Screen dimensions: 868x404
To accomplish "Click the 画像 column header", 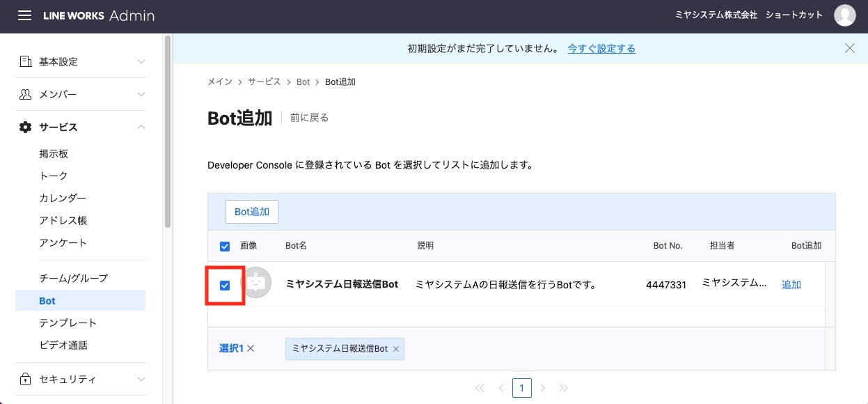I will click(248, 246).
